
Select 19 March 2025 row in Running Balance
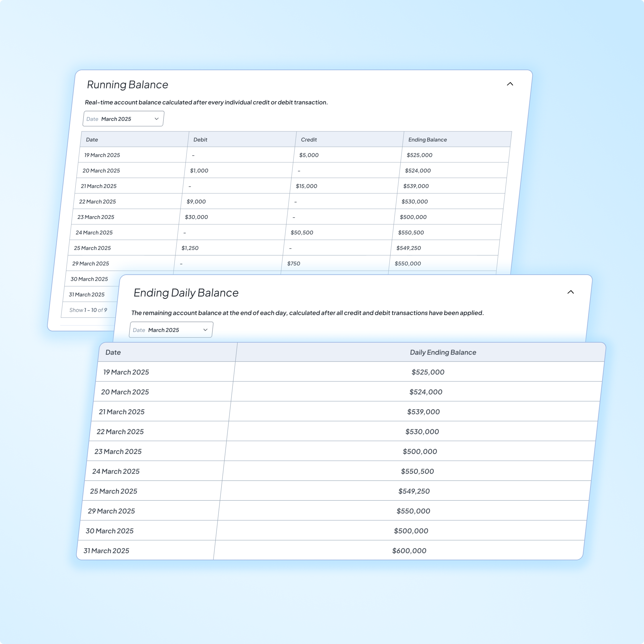point(102,155)
